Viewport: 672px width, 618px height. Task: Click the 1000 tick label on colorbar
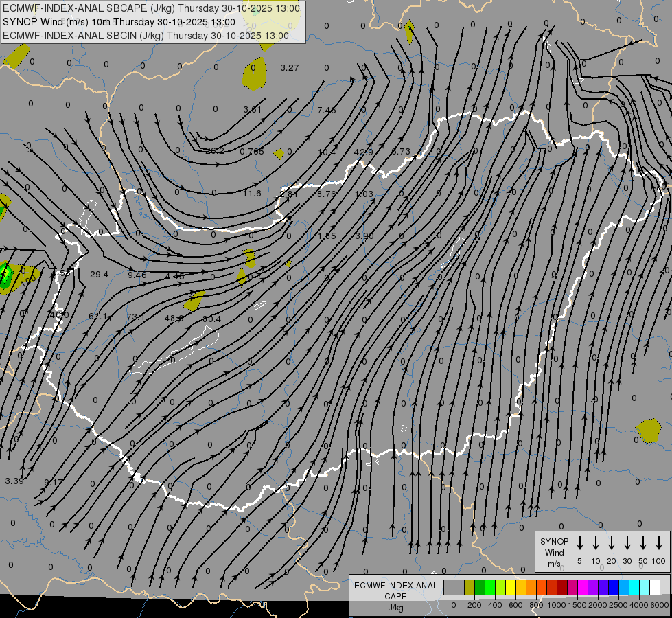(557, 605)
